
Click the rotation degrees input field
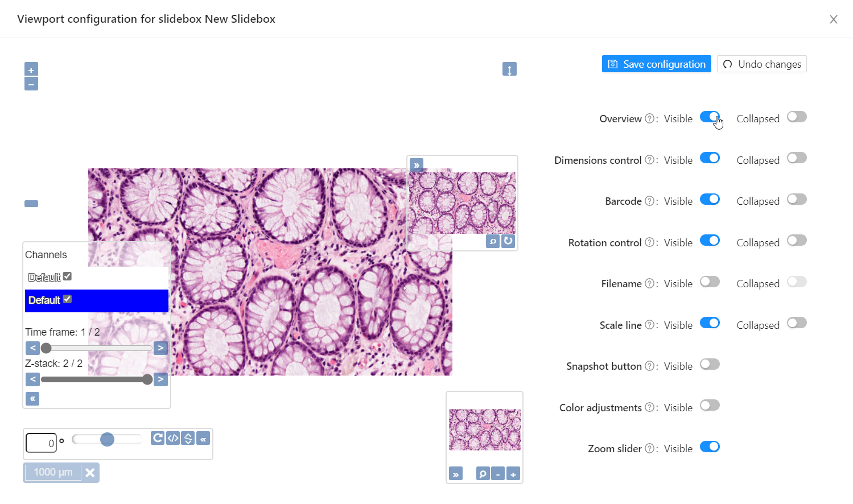coord(41,443)
